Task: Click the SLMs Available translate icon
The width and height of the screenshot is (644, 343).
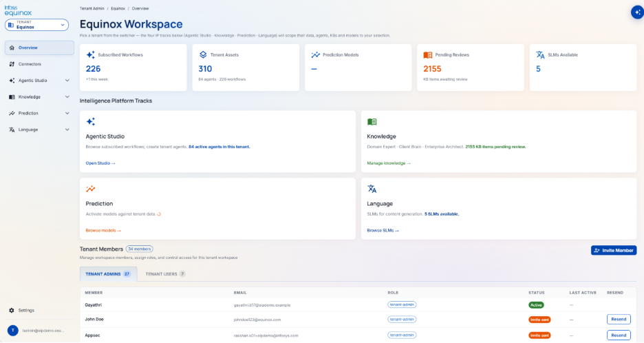Action: 540,54
